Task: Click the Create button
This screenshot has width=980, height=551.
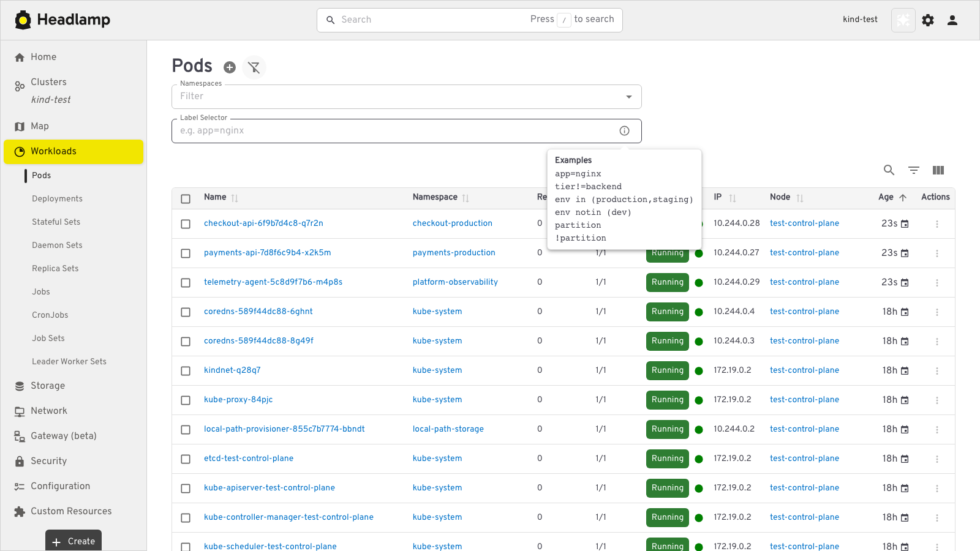Action: (73, 541)
